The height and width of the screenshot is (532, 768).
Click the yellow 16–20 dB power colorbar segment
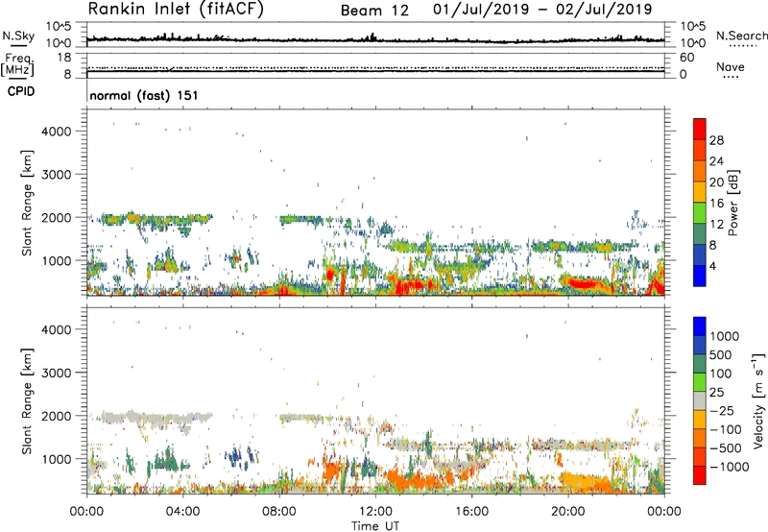pos(700,192)
